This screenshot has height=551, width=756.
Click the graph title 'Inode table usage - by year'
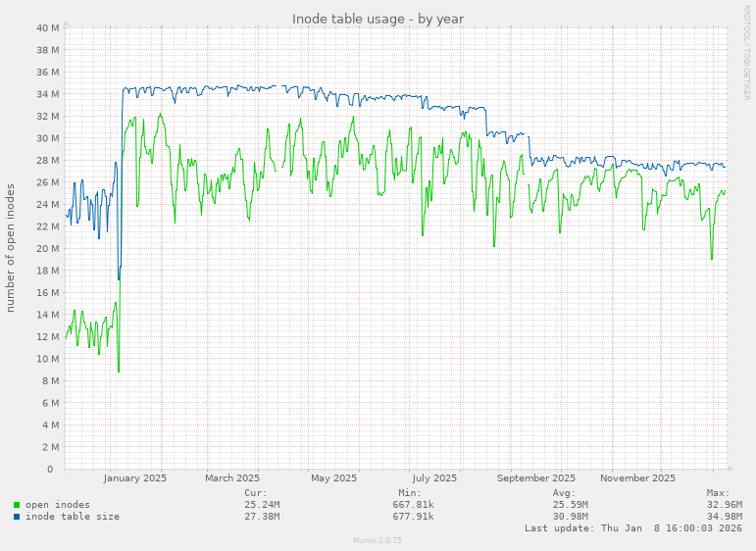pos(378,20)
